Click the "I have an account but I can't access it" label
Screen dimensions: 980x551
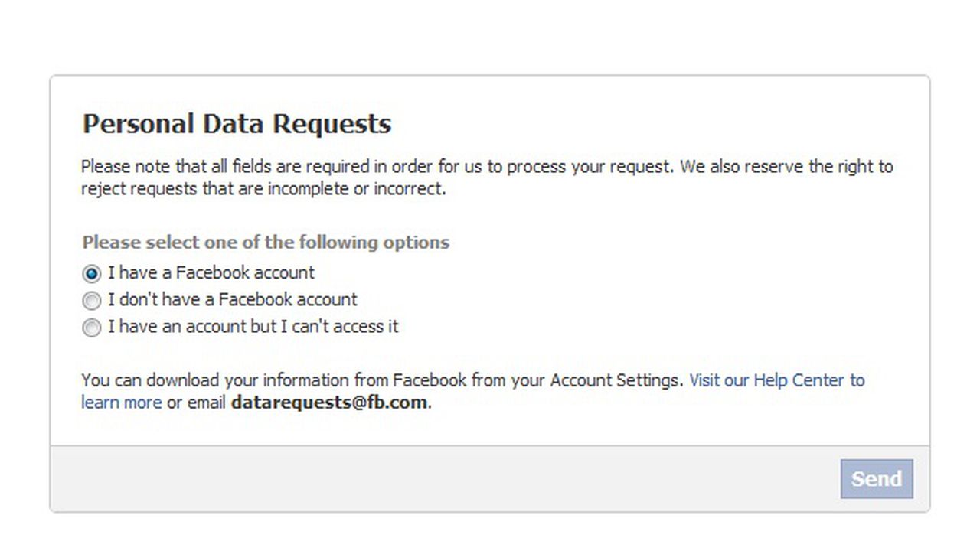click(x=253, y=327)
